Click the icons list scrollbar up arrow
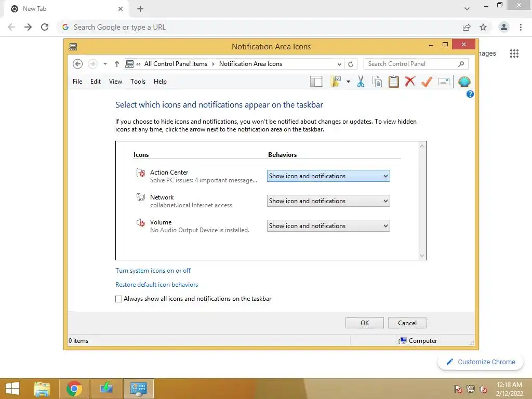Viewport: 532px width, 399px height. coord(422,146)
